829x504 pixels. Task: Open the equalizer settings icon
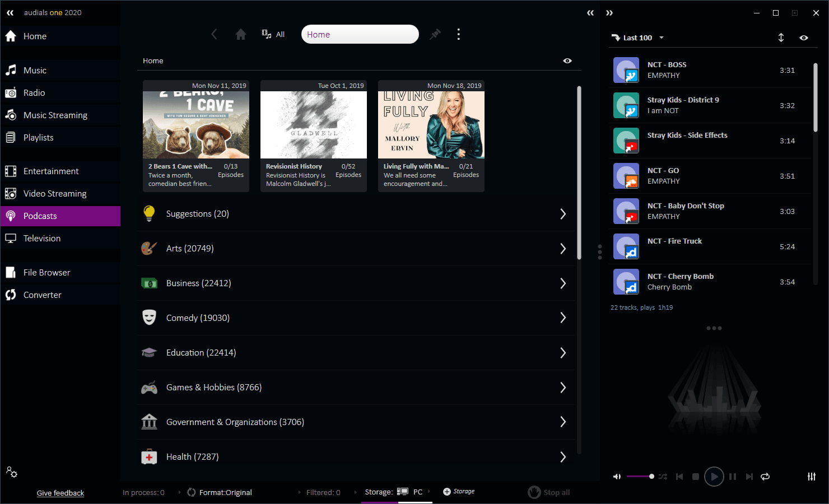(811, 477)
